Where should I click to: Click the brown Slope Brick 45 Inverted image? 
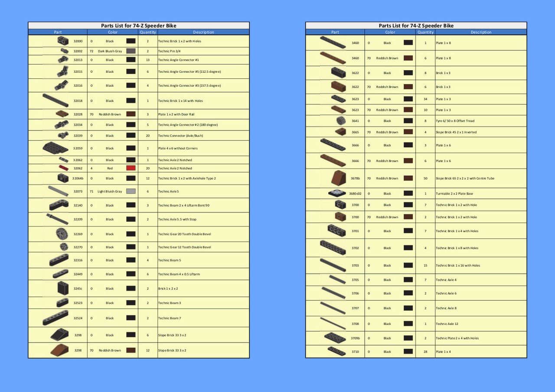click(x=341, y=132)
